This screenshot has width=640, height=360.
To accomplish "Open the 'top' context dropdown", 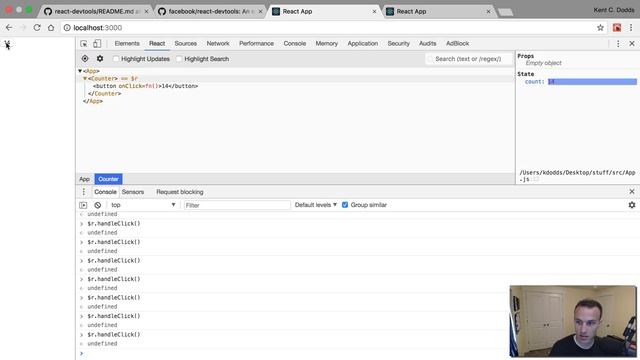I will pos(143,205).
